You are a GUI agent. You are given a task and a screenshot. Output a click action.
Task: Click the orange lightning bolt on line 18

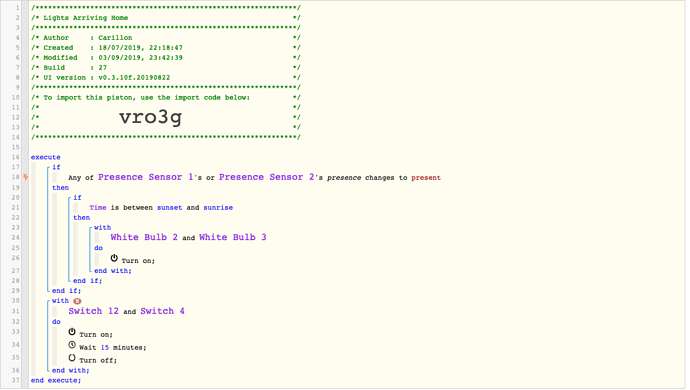26,177
